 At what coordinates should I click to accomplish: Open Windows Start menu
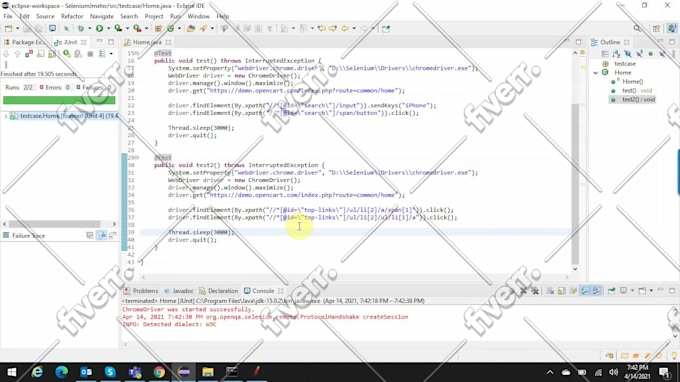coord(12,372)
